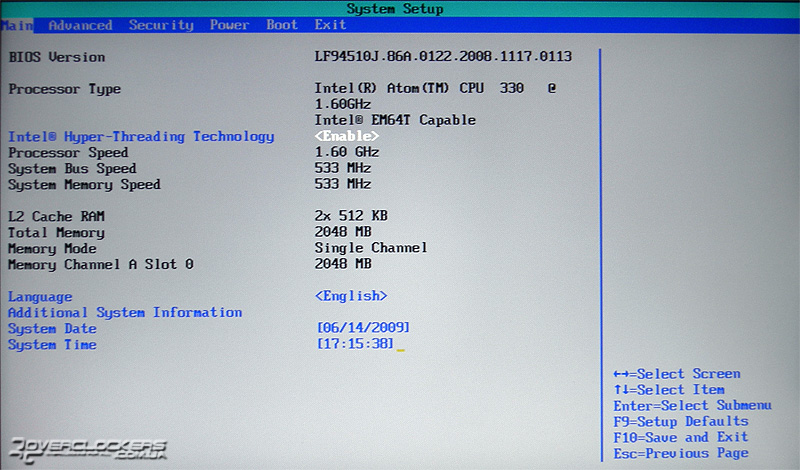
Task: Open the Power tab
Action: [x=230, y=24]
